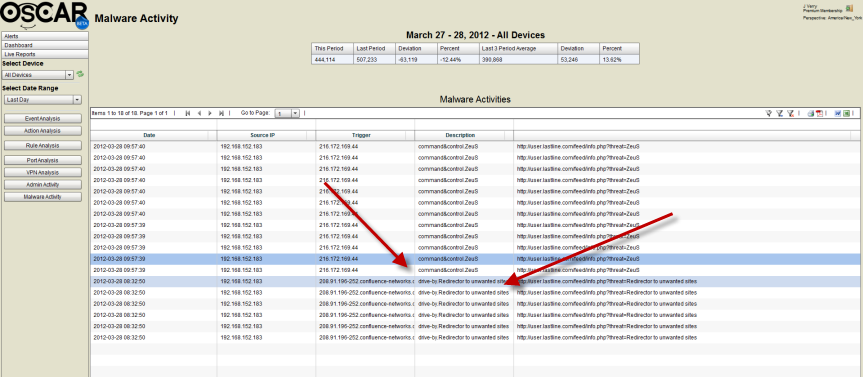Image resolution: width=863 pixels, height=377 pixels.
Task: Sort by the Source IP column header
Action: click(x=262, y=135)
